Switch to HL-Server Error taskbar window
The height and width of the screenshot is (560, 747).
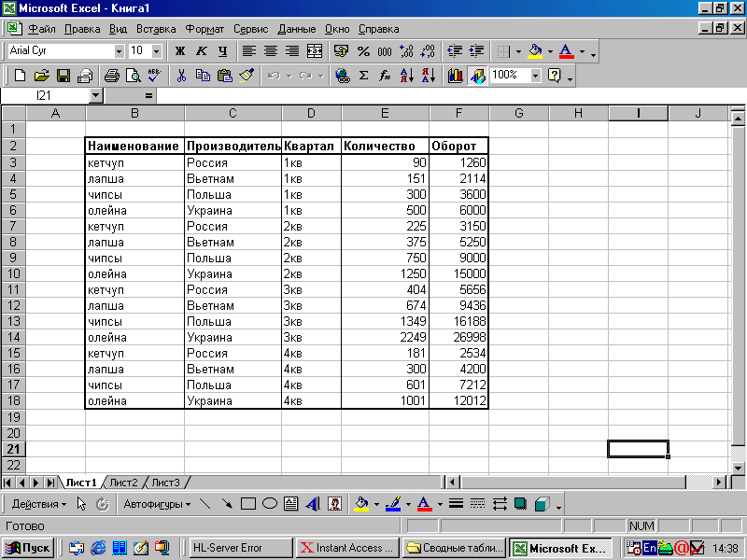click(241, 548)
